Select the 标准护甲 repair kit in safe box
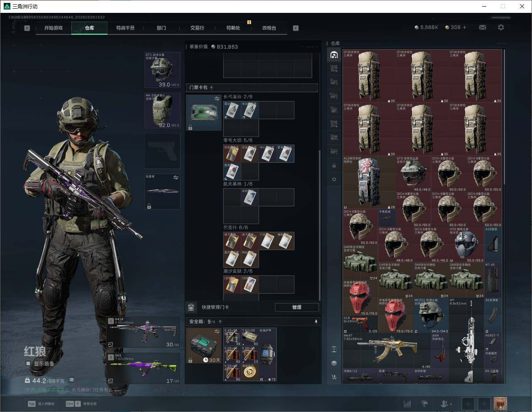The width and height of the screenshot is (532, 412). tap(268, 354)
